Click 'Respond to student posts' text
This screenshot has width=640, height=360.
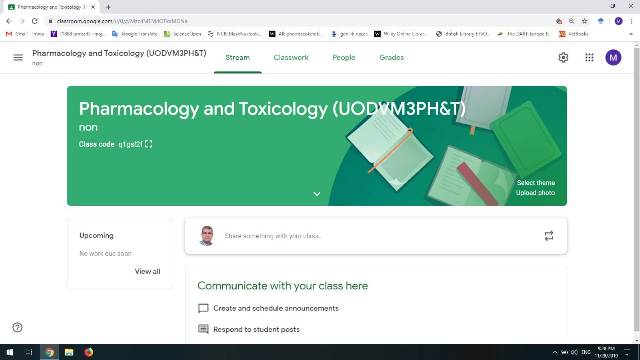click(x=256, y=329)
